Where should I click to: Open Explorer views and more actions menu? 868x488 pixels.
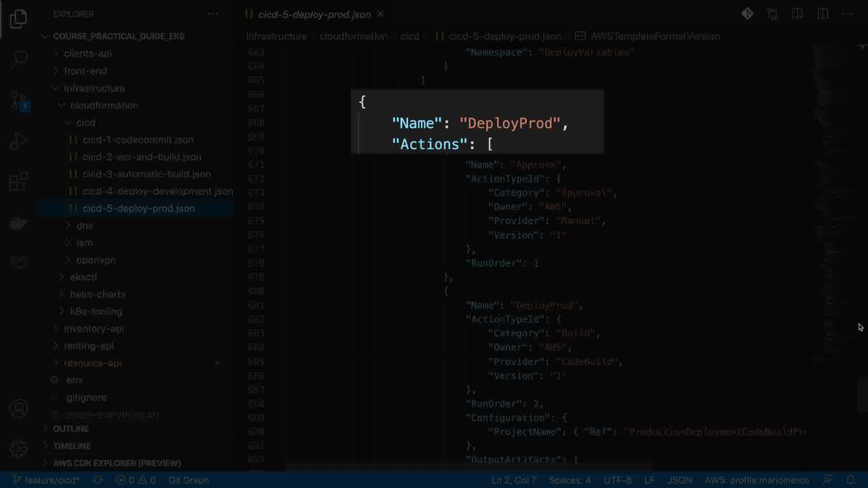click(x=213, y=14)
